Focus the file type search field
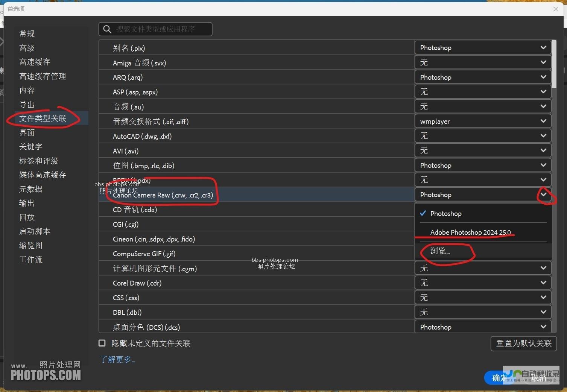The height and width of the screenshot is (392, 567). pyautogui.click(x=155, y=29)
